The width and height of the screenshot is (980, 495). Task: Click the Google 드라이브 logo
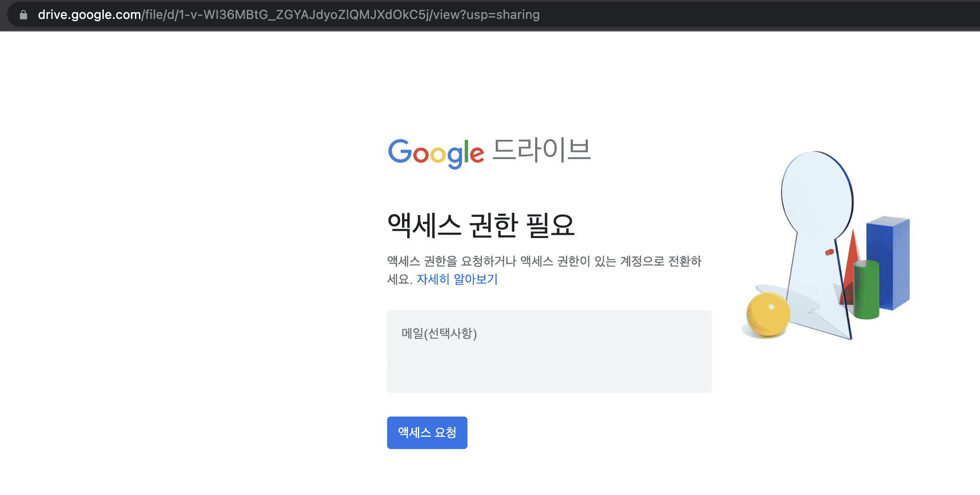(x=490, y=152)
